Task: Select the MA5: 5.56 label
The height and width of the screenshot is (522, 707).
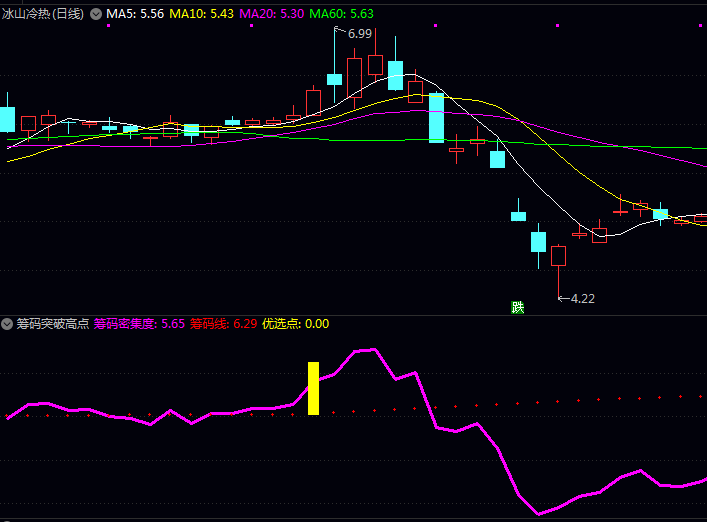Action: click(x=135, y=14)
